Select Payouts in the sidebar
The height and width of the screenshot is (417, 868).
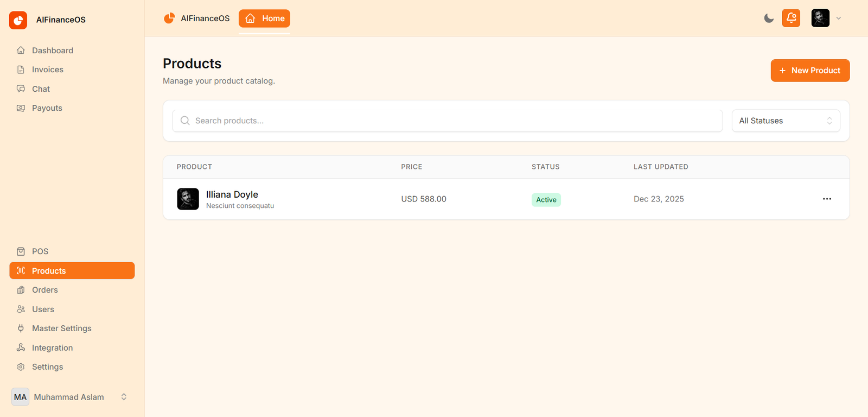(x=72, y=108)
